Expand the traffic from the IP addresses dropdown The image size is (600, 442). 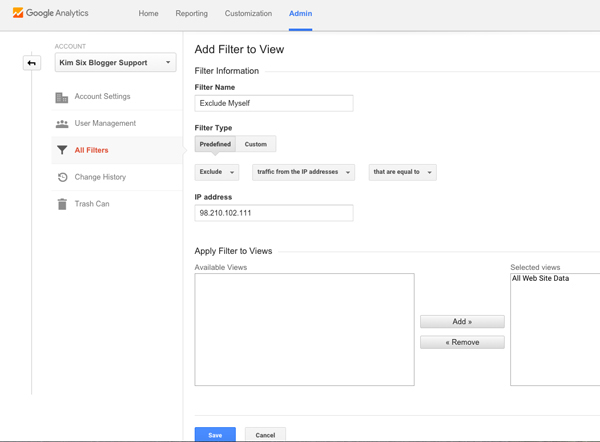(x=304, y=172)
